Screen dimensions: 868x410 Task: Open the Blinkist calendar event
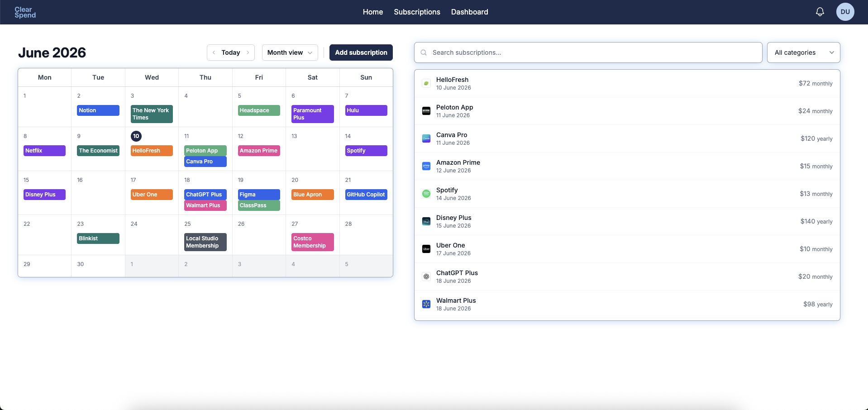tap(98, 238)
